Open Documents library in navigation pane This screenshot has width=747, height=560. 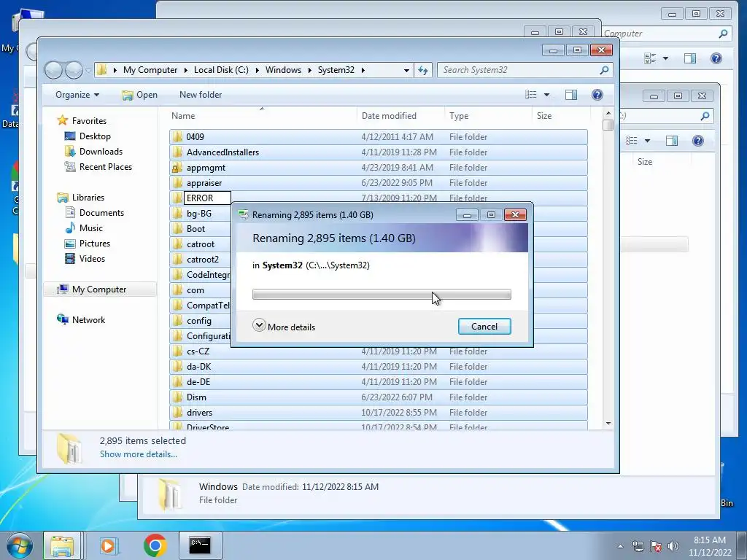tap(101, 212)
